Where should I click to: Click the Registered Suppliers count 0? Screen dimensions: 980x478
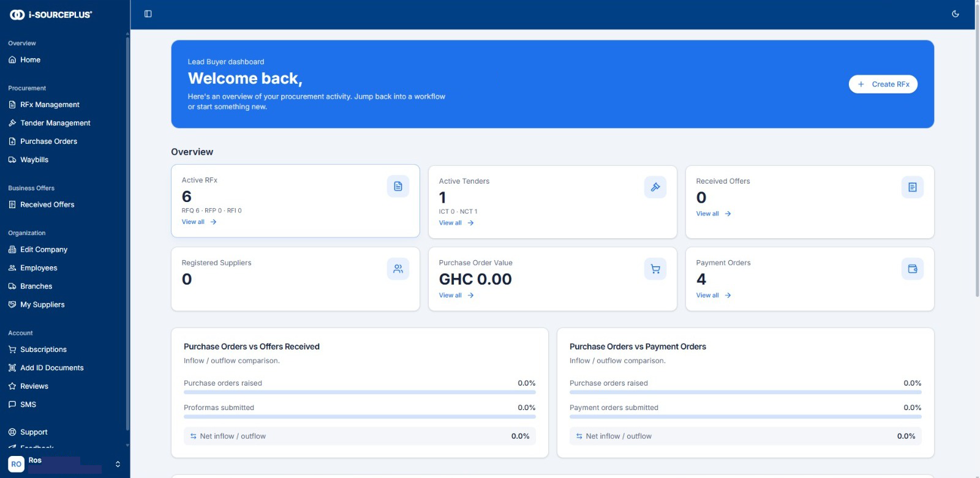click(x=187, y=280)
